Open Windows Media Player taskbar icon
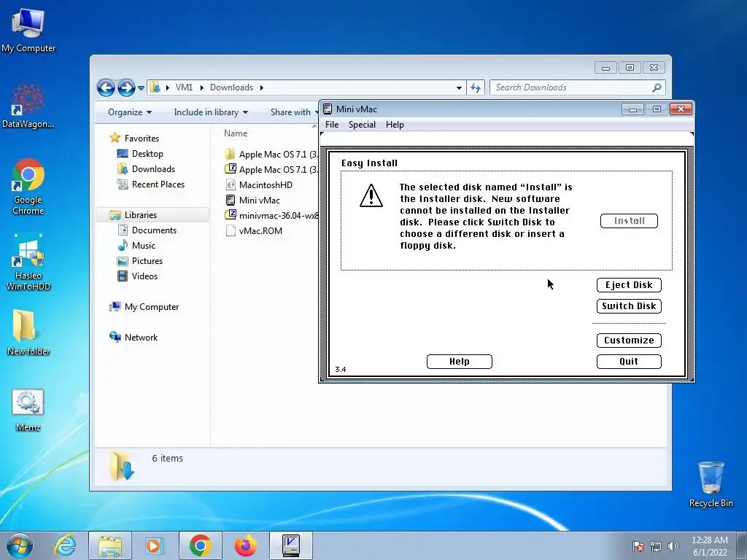The height and width of the screenshot is (560, 747). tap(155, 545)
